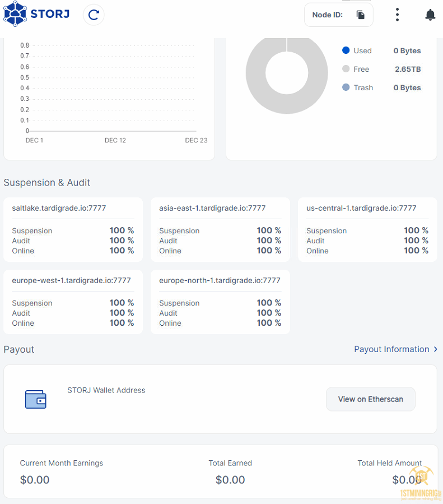
Task: Click the europe-west-1.tardigrade.io:7777 card title
Action: [x=71, y=280]
